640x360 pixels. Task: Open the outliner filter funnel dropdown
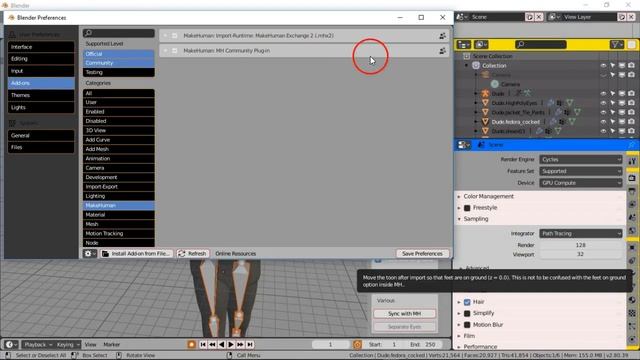[x=616, y=44]
